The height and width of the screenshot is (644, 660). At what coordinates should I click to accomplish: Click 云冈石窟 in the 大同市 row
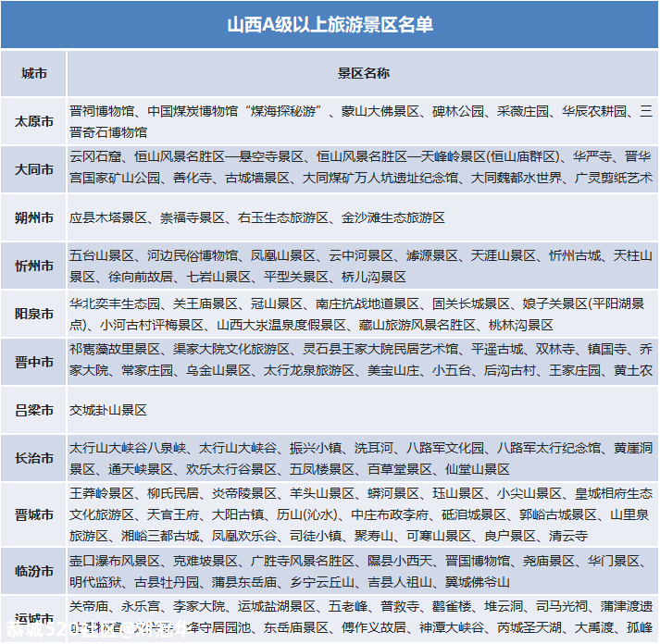pos(95,156)
